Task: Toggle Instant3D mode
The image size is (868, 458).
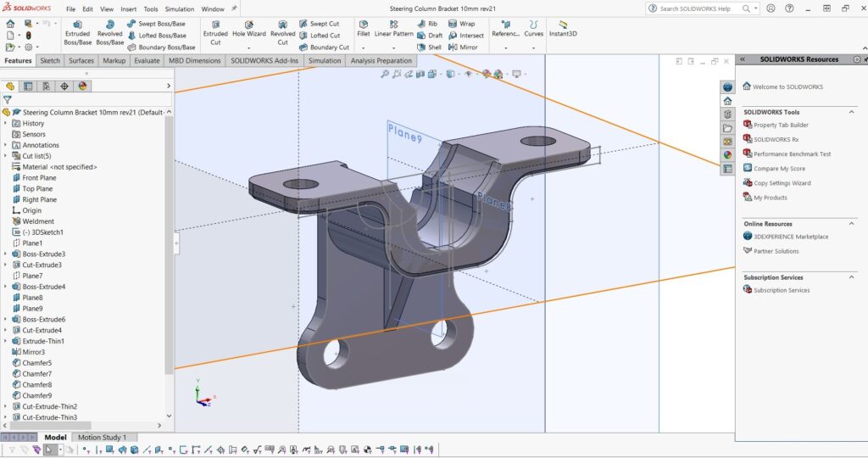Action: (x=563, y=29)
